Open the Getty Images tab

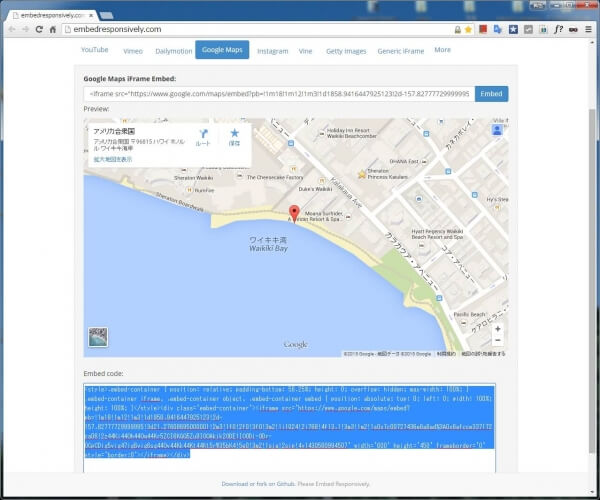point(346,50)
